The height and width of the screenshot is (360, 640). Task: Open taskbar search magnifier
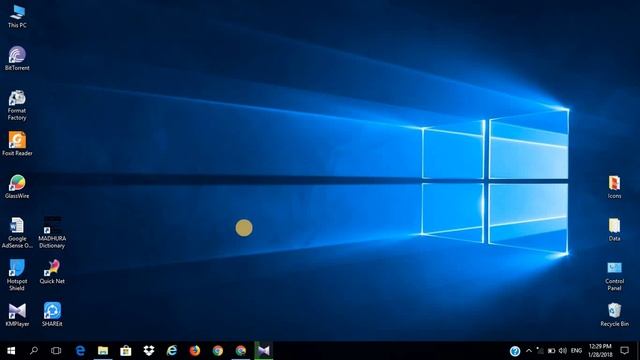(34, 351)
